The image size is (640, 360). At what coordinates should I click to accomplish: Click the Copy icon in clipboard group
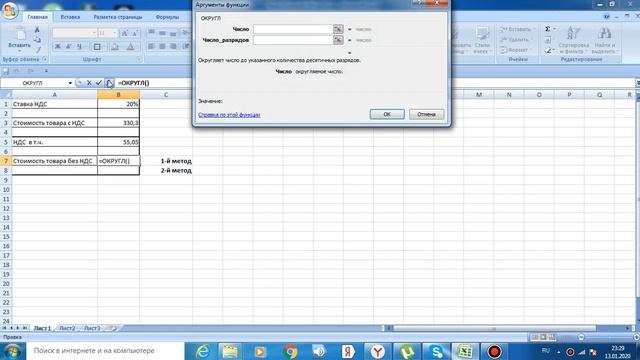click(37, 40)
